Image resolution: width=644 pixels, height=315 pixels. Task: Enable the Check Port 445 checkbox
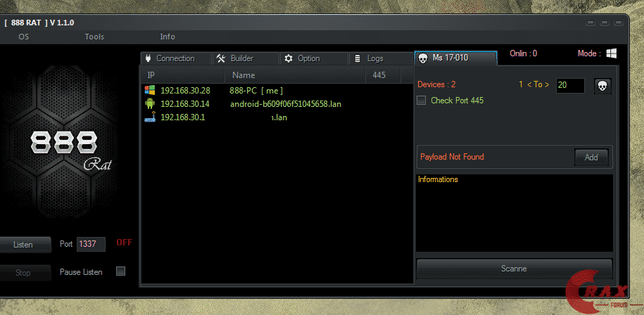tap(421, 101)
